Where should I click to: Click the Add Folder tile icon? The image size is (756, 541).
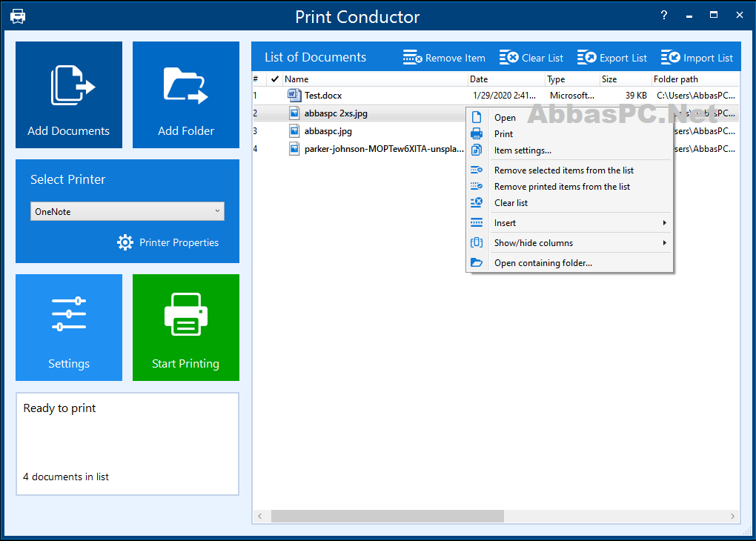[185, 85]
